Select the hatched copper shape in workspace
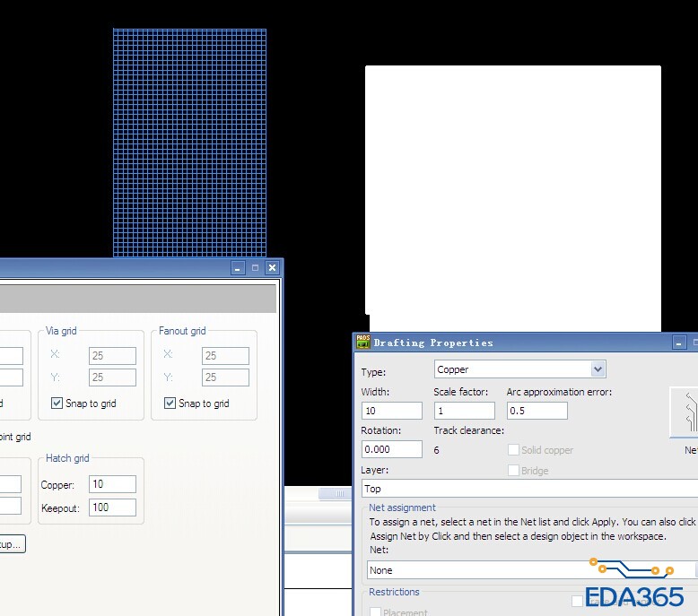The height and width of the screenshot is (616, 698). tap(189, 143)
